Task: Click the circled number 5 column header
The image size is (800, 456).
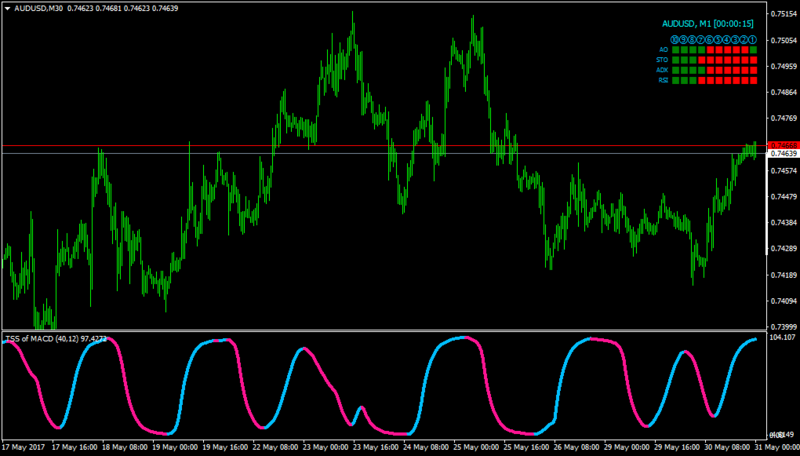Action: [718, 40]
